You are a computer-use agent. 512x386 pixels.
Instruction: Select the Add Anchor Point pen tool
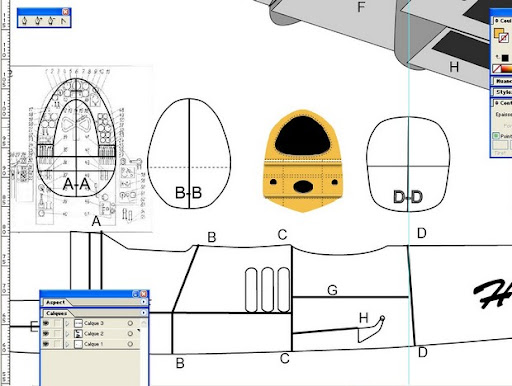click(x=38, y=21)
